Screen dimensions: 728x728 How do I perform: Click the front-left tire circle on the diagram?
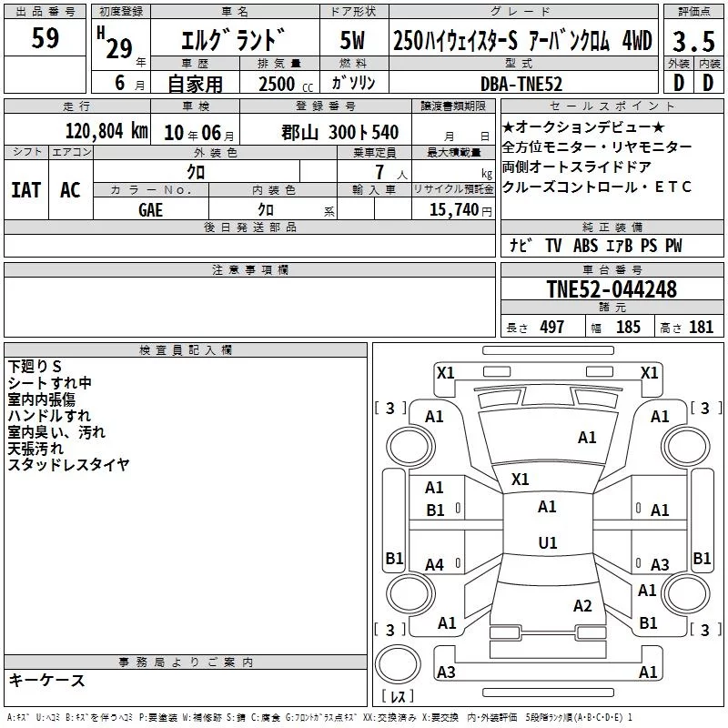[410, 447]
